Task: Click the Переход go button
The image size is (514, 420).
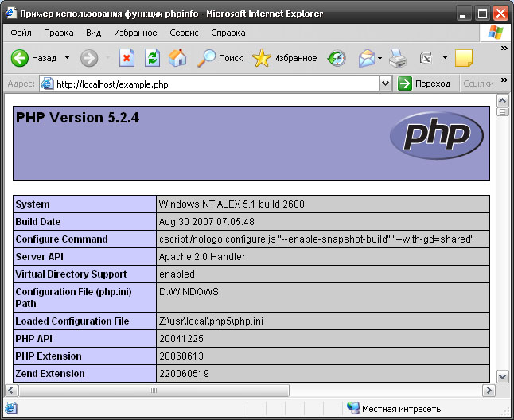Action: click(x=424, y=84)
